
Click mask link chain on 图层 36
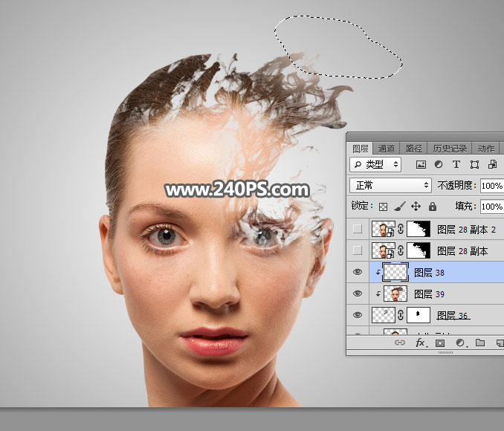coord(401,315)
